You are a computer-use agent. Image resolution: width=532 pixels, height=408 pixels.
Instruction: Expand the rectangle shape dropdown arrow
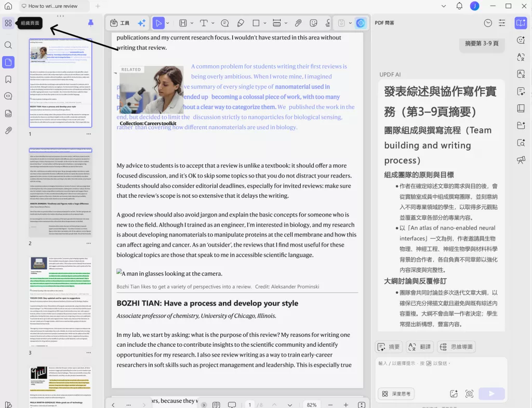pos(264,23)
